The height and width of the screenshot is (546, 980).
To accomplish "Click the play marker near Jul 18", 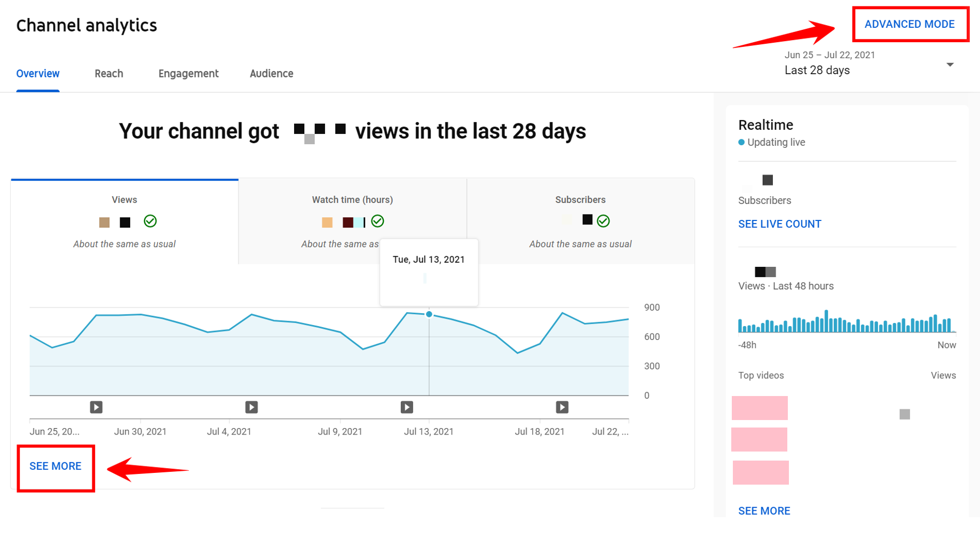I will click(562, 407).
